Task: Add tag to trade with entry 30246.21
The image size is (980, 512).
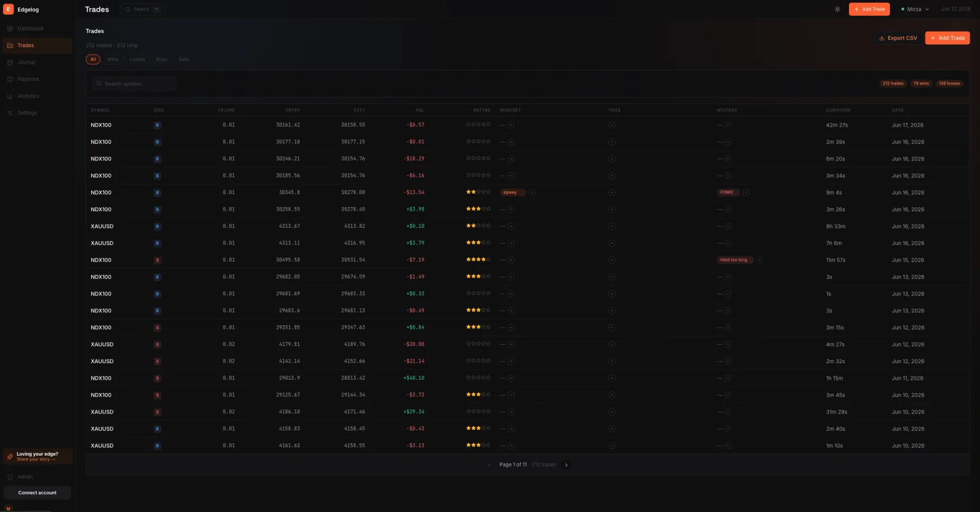Action: coord(612,159)
